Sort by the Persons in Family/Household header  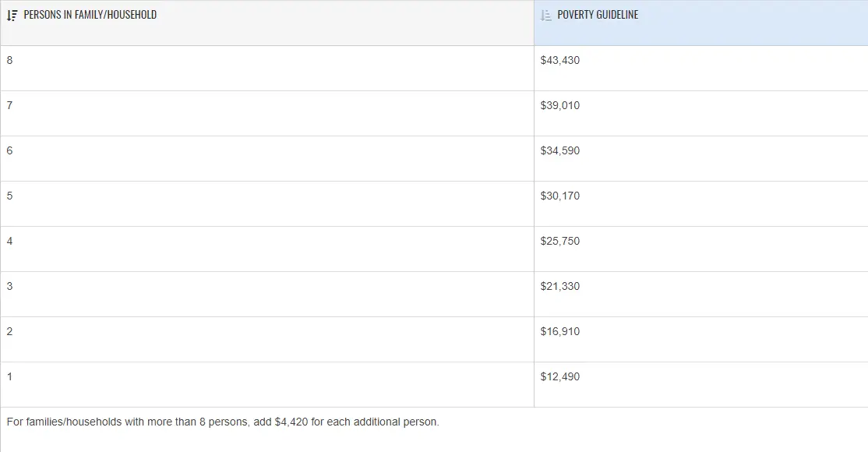click(x=90, y=15)
